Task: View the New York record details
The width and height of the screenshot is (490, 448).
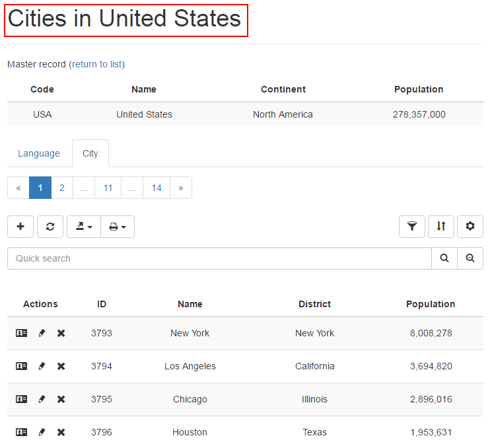Action: pos(22,333)
